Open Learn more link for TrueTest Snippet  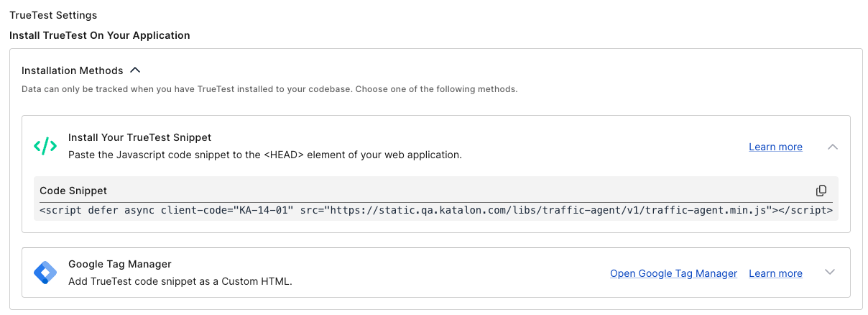(x=775, y=147)
